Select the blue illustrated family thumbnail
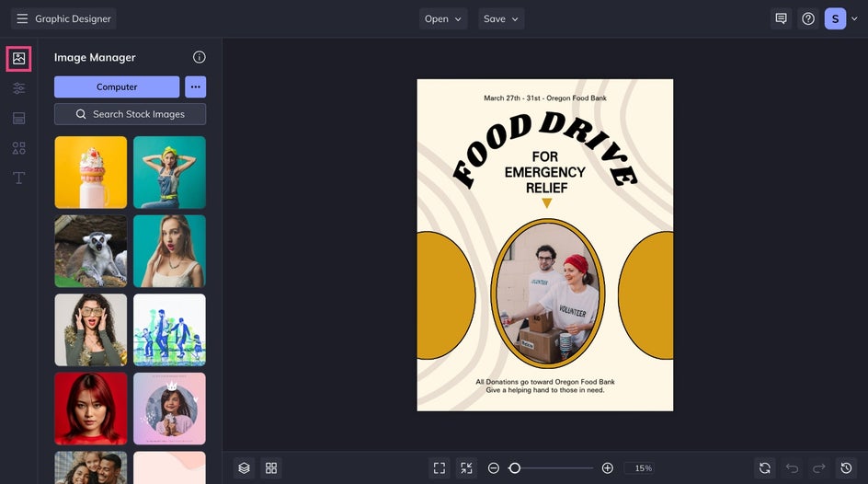This screenshot has width=868, height=484. (169, 329)
